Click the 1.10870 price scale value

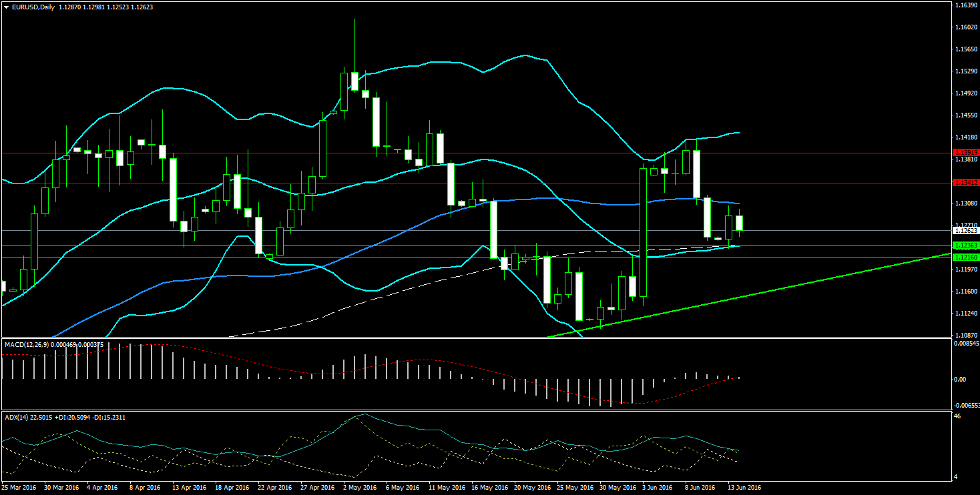965,335
